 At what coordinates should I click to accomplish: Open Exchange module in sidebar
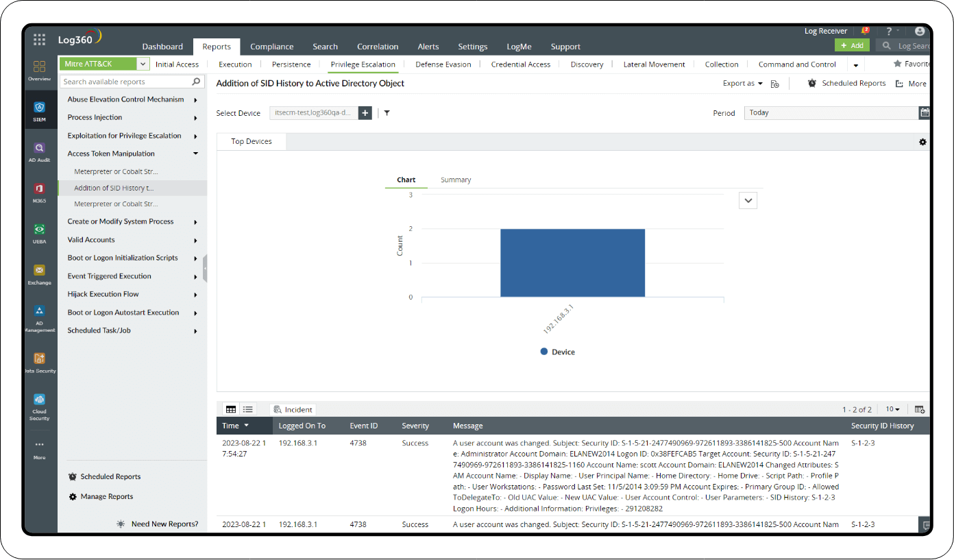[40, 273]
